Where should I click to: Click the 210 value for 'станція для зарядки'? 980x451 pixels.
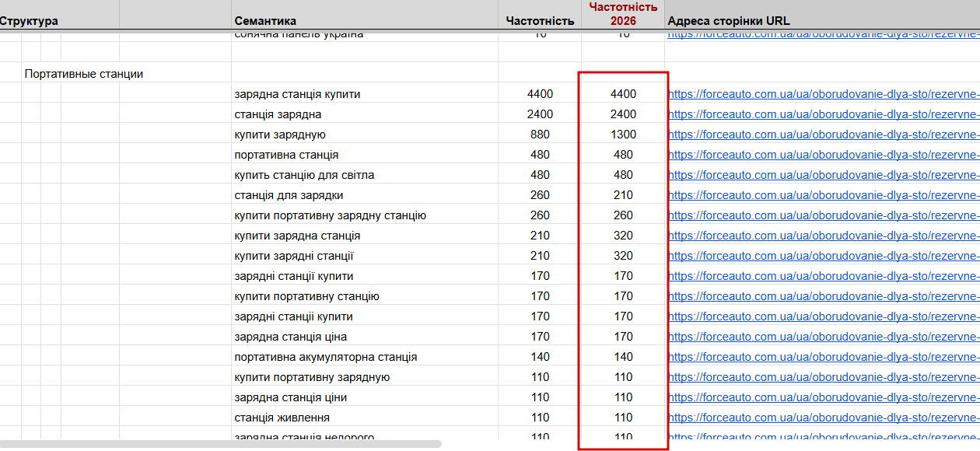pyautogui.click(x=623, y=195)
